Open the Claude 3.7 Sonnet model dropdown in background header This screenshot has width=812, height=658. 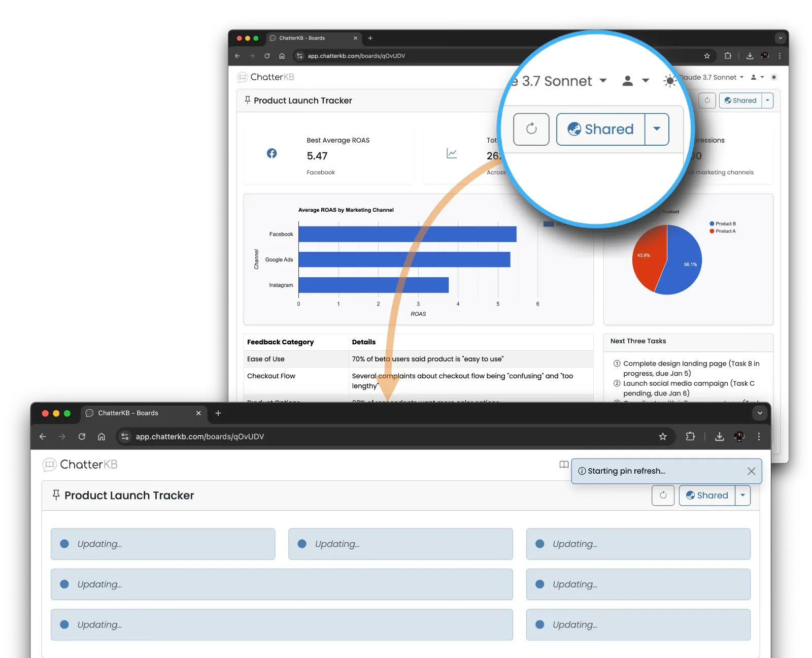click(x=712, y=77)
